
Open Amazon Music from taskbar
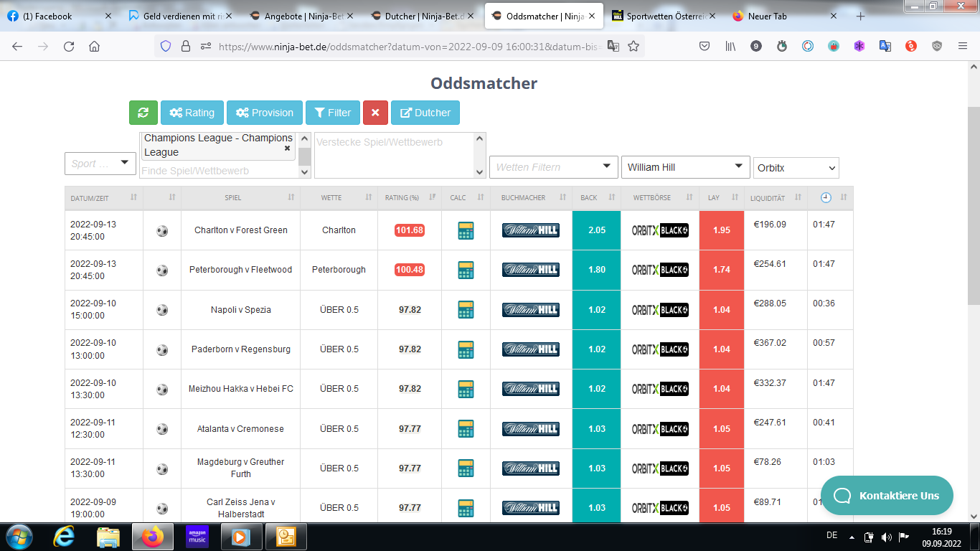197,537
